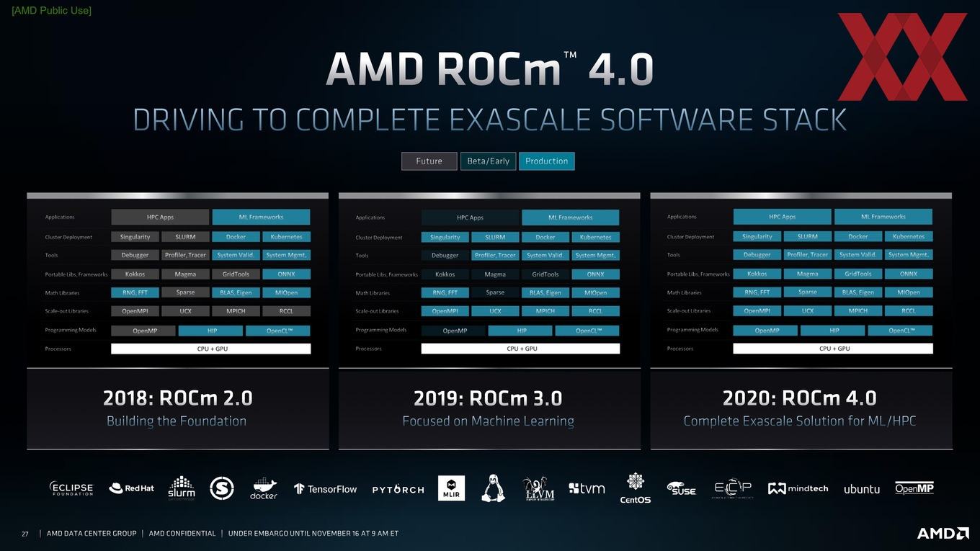Click ML Frameworks in the ROCm 2.0 panel

[x=261, y=217]
